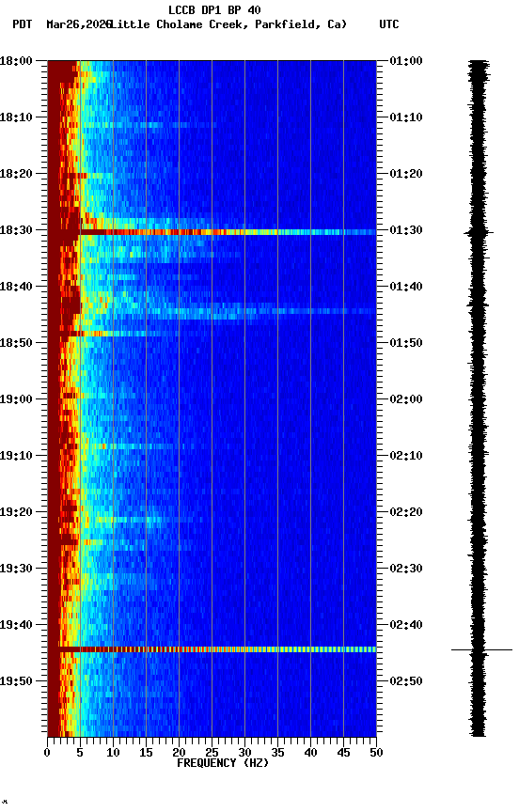Click the 02:20 UTC time label
Screen dimensions: 519x812
tap(406, 512)
